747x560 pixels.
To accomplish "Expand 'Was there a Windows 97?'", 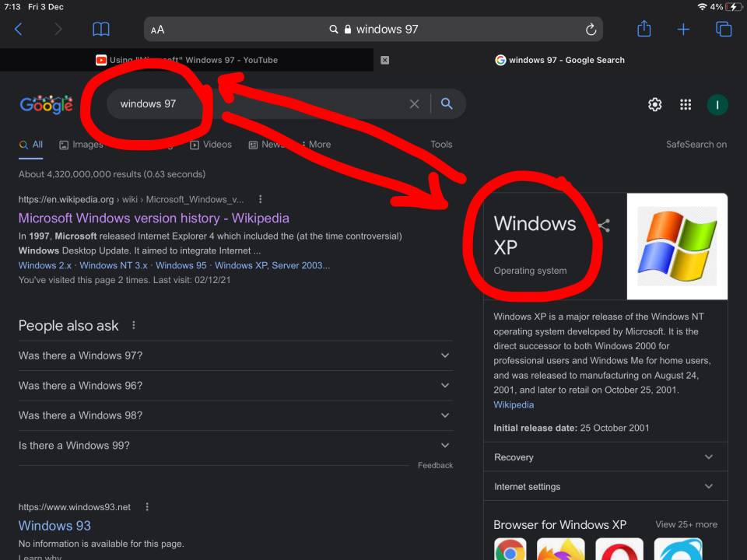I will click(x=235, y=355).
